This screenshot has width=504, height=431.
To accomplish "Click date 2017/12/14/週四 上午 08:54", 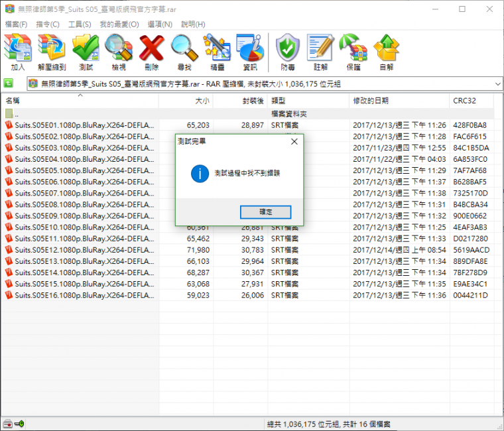I will [399, 250].
